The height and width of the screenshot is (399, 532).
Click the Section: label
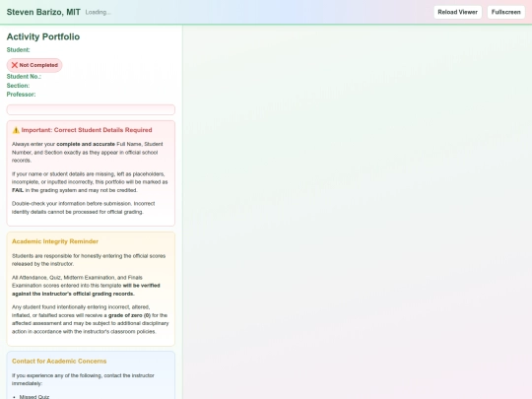click(18, 86)
